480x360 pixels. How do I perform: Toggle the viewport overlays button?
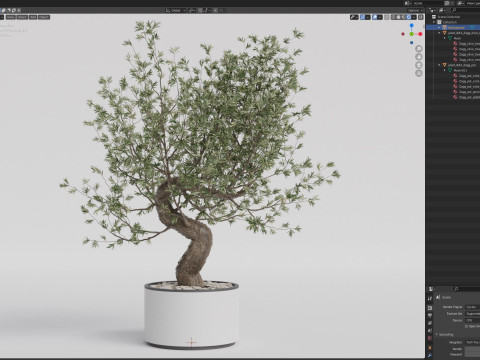click(375, 17)
